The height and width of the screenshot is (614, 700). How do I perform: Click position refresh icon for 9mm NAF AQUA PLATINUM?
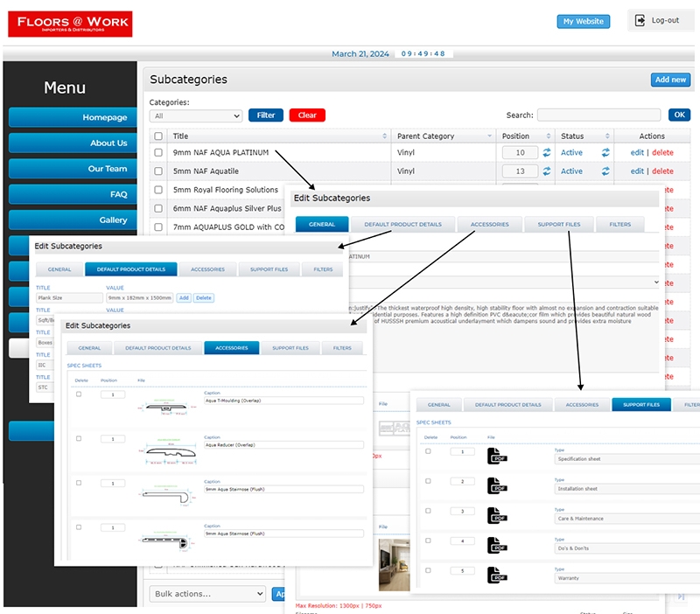[547, 152]
